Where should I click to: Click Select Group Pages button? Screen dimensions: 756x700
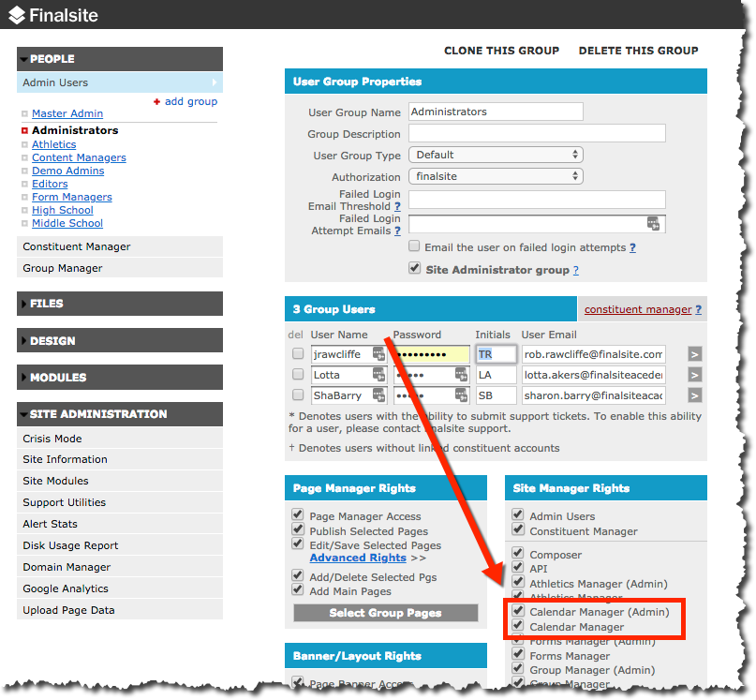point(386,613)
